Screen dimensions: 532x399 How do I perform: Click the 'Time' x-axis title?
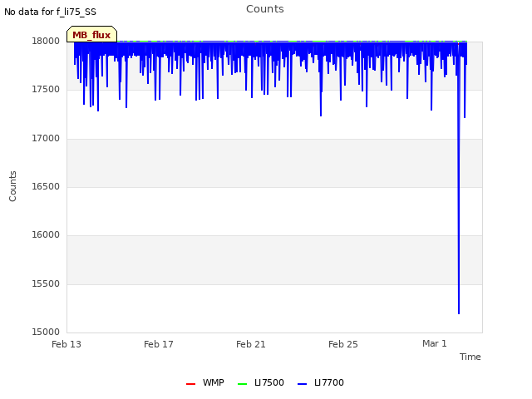(x=470, y=357)
